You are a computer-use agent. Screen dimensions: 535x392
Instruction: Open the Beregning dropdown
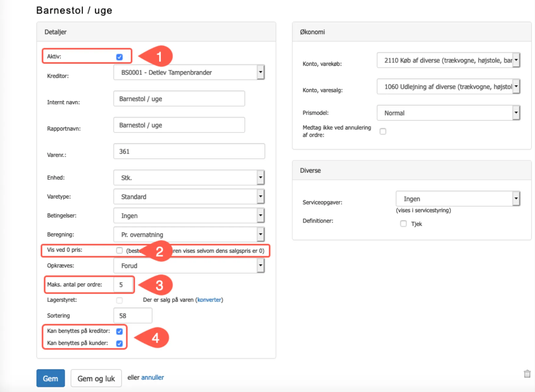(x=189, y=235)
